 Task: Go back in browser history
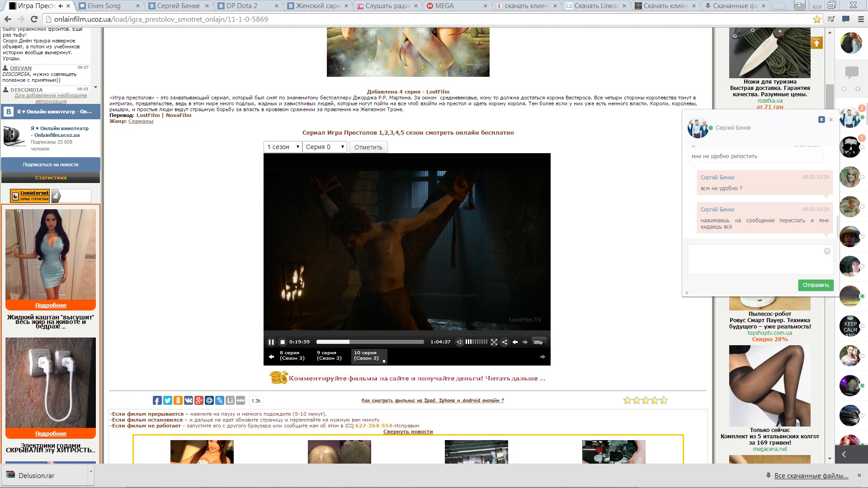(8, 19)
